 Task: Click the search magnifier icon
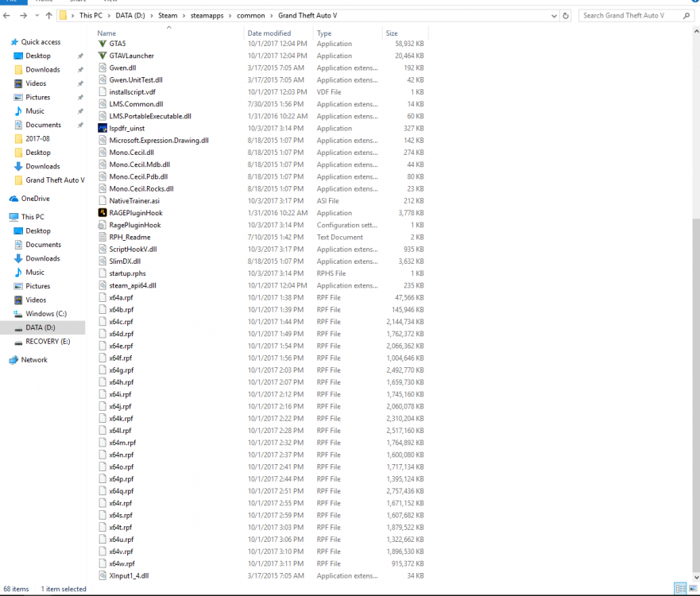[x=686, y=16]
